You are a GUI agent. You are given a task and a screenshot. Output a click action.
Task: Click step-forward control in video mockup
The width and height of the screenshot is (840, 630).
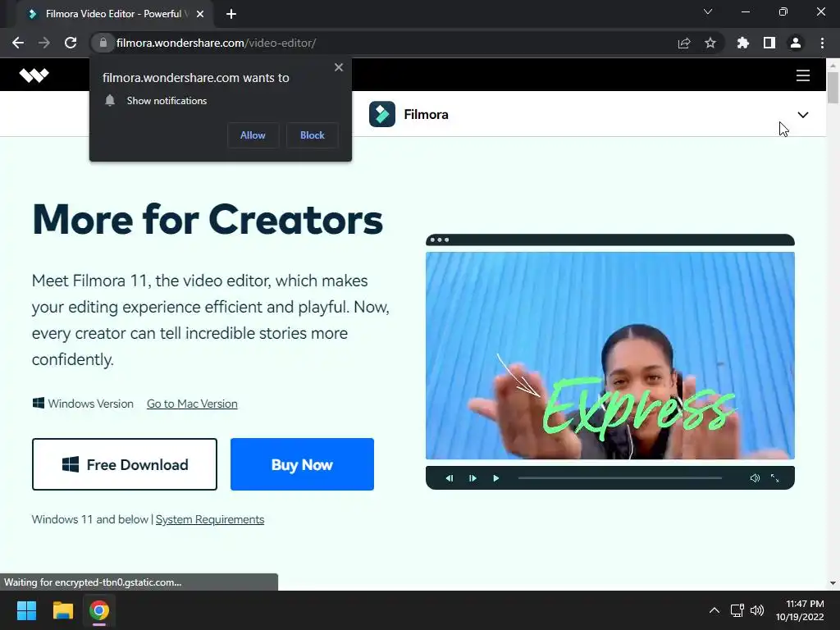point(472,478)
